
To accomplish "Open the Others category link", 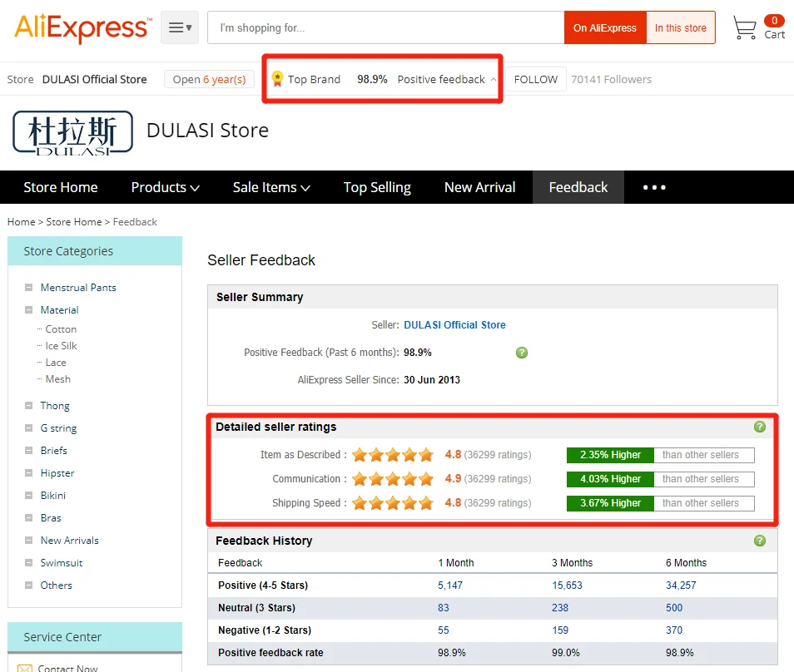I will [57, 585].
